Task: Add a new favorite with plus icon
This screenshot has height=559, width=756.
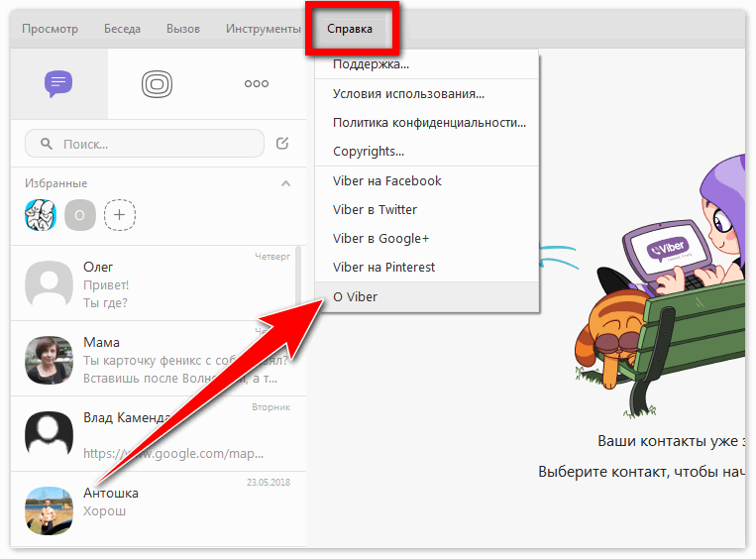Action: 120,215
